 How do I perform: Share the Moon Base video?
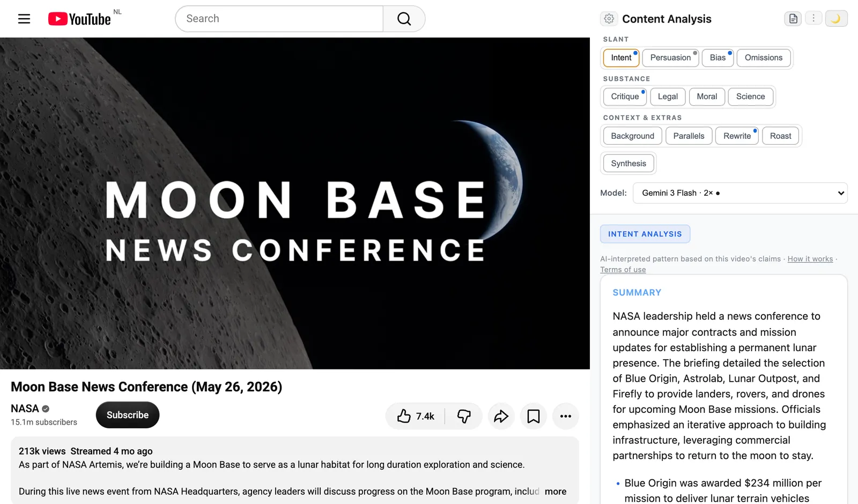pos(501,416)
